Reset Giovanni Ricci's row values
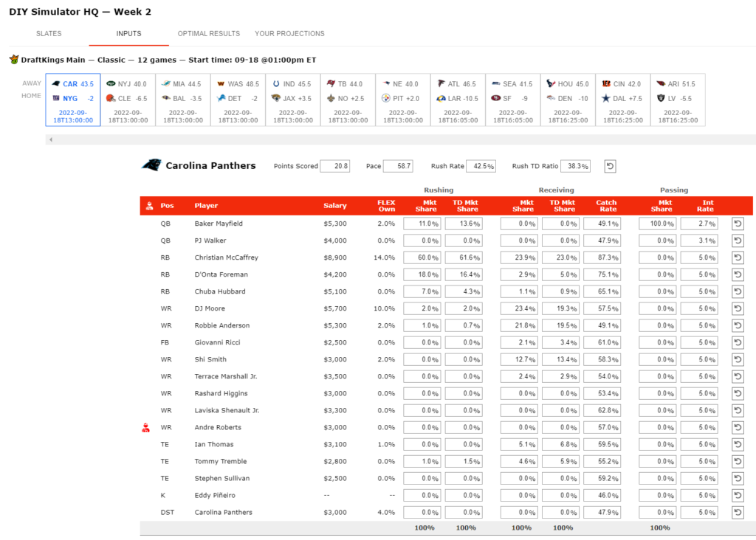Screen dimensions: 756x540 click(738, 342)
